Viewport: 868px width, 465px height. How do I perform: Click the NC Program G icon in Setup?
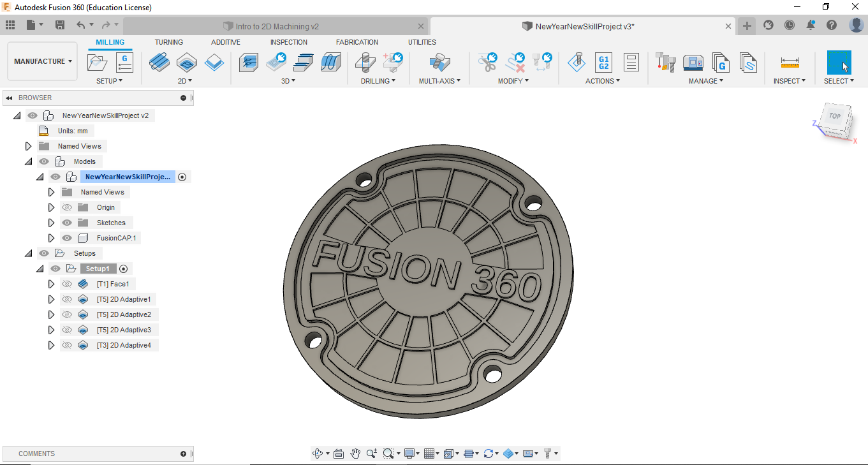124,63
